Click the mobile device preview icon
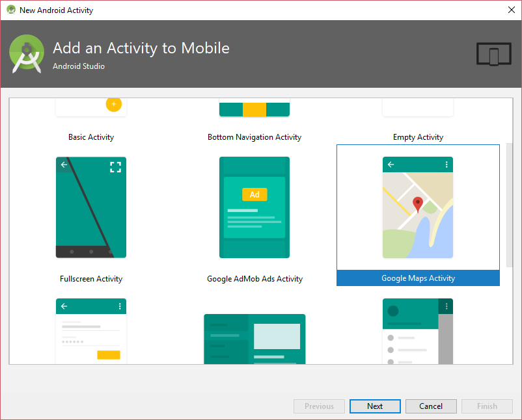This screenshot has height=420, width=522. tap(493, 55)
